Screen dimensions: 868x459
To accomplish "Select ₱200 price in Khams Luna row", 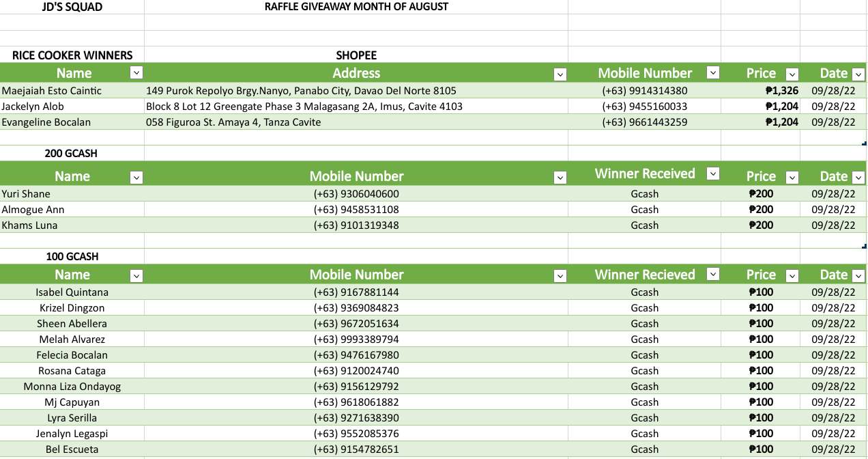I will point(761,225).
